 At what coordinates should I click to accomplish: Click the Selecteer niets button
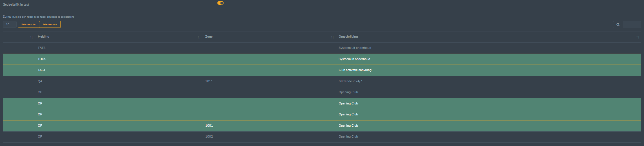pos(50,24)
